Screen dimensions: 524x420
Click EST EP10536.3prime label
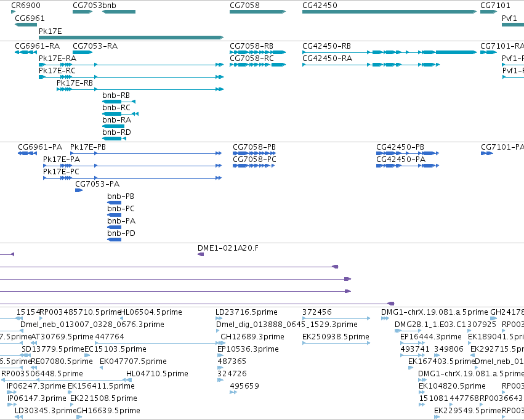click(x=248, y=349)
